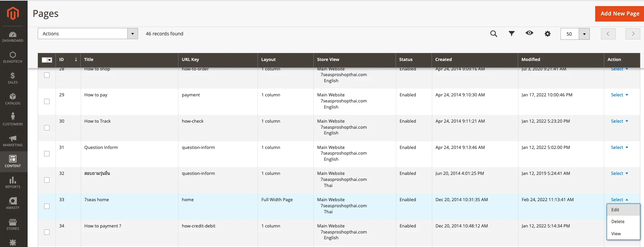Open the columns gear settings
The width and height of the screenshot is (644, 247).
click(x=548, y=34)
